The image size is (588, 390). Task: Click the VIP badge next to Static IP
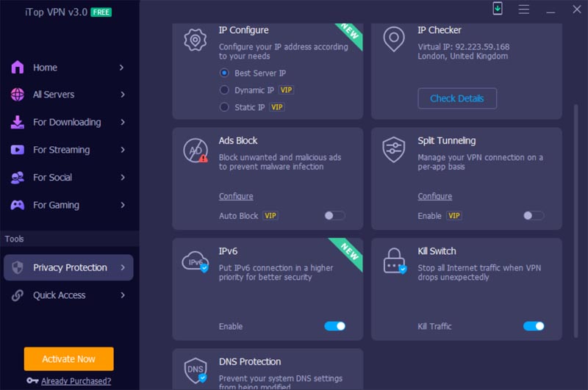277,107
